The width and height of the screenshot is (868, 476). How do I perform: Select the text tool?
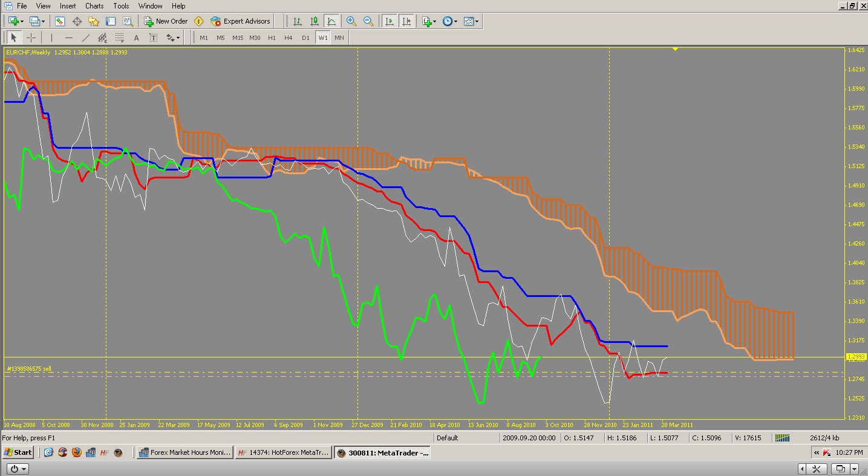[x=137, y=37]
